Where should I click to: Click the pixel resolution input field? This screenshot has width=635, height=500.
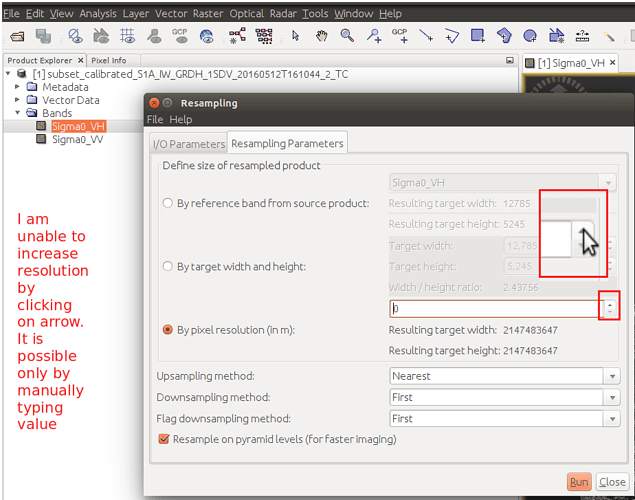497,309
